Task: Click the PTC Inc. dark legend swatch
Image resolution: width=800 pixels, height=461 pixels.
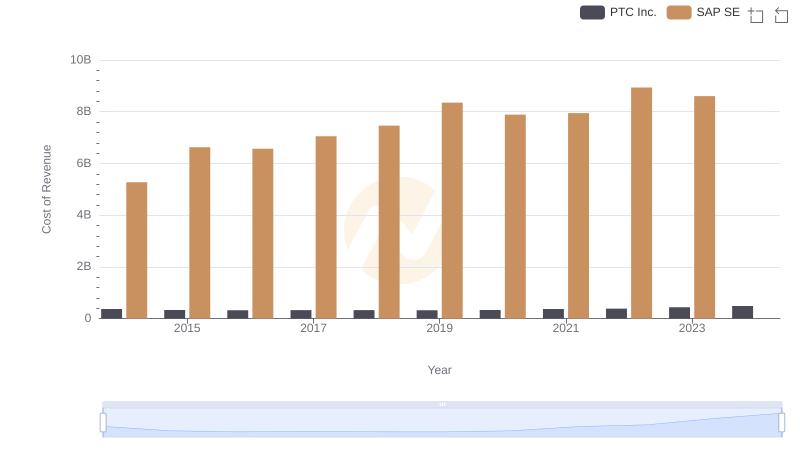Action: (x=592, y=12)
